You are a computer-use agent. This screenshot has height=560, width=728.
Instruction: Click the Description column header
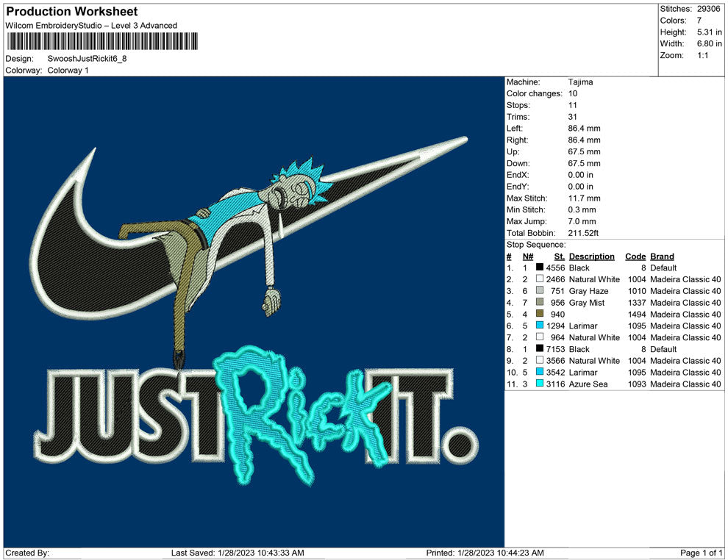(591, 256)
